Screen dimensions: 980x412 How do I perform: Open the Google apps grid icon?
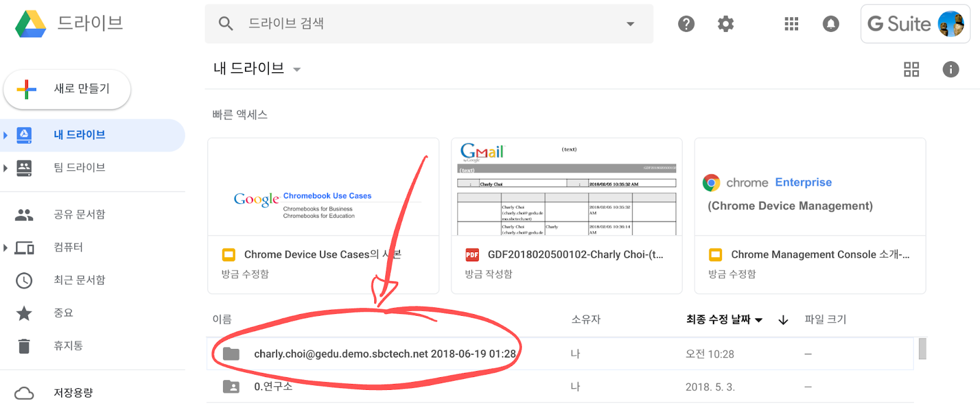coord(791,24)
